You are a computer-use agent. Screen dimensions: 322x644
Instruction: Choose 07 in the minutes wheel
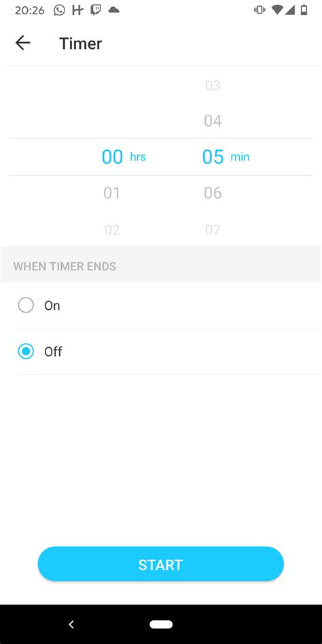coord(213,230)
